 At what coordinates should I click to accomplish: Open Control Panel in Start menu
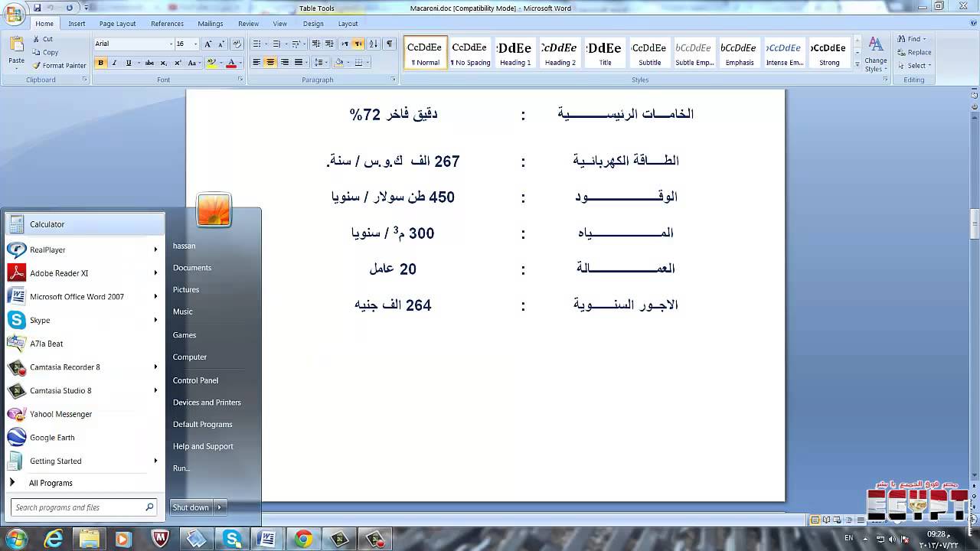pos(195,380)
